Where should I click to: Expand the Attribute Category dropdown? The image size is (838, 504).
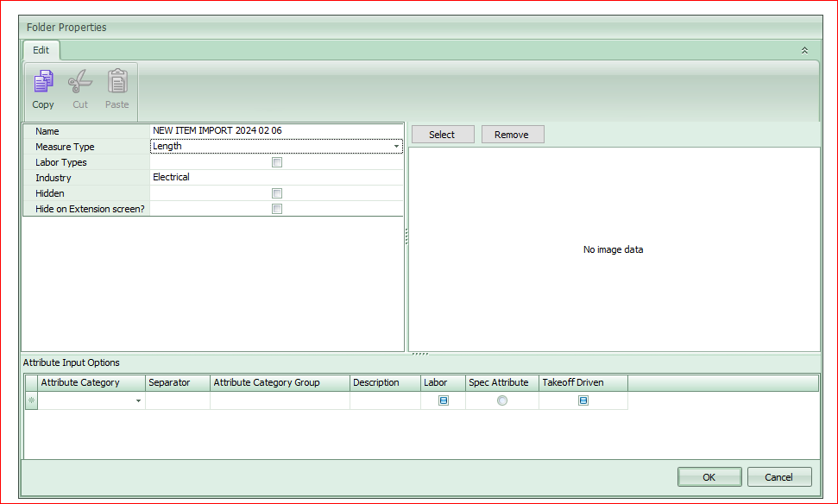(x=137, y=400)
